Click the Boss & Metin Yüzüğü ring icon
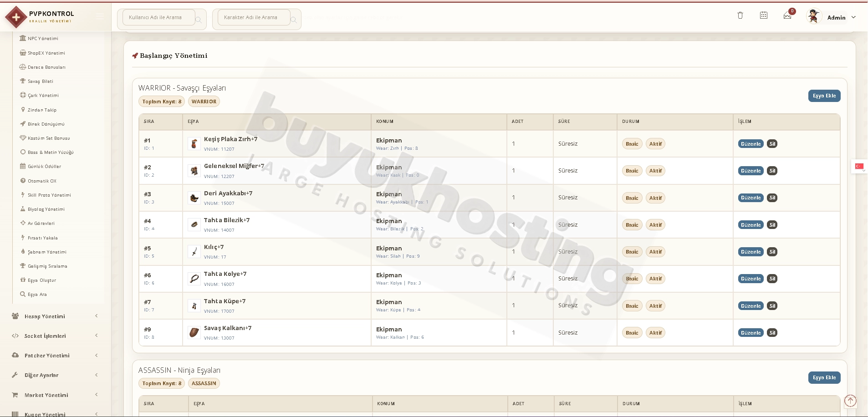868x417 pixels. coord(23,152)
